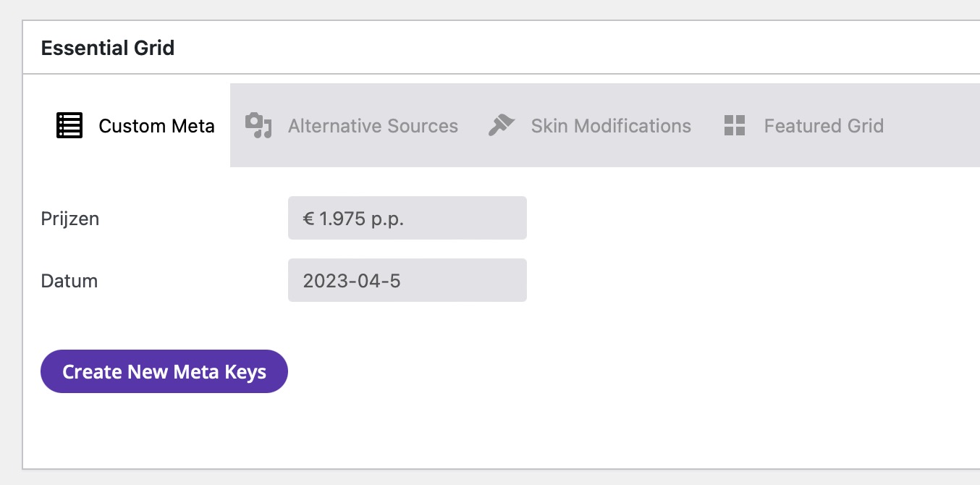This screenshot has height=485, width=980.
Task: Click the Custom Meta list icon
Action: (x=69, y=126)
